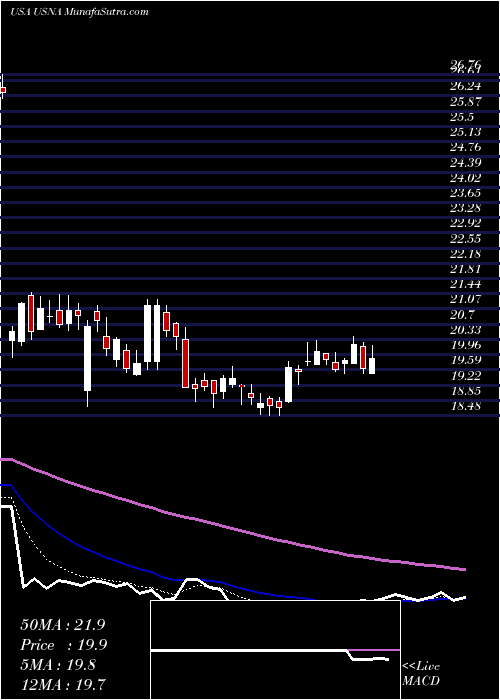Click the 5MA : 19.8 readout

(x=58, y=665)
